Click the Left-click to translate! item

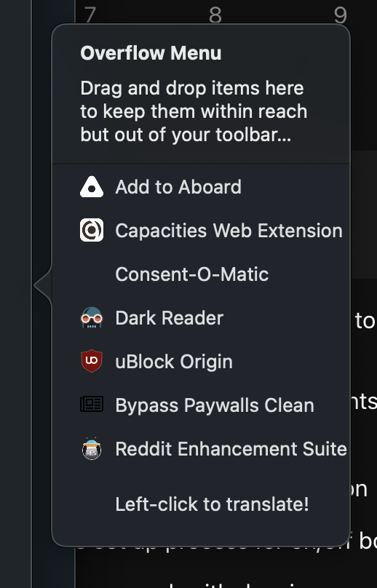point(212,504)
